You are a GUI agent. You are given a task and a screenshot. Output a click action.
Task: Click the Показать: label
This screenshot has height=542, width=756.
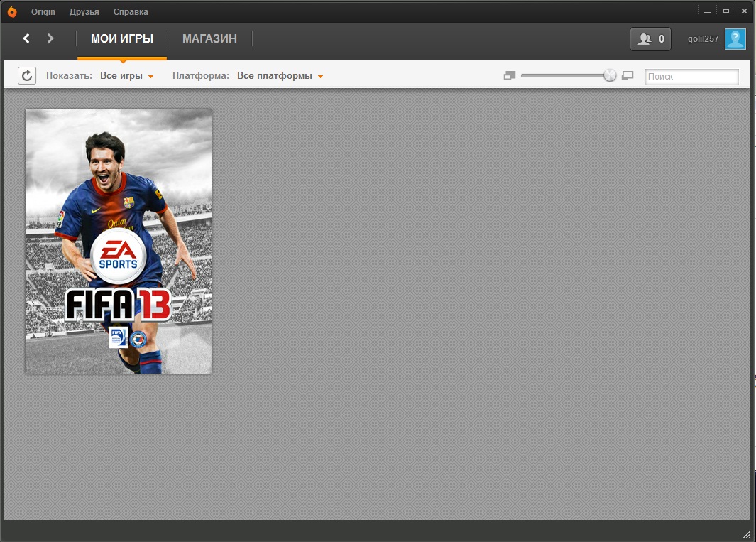click(69, 76)
